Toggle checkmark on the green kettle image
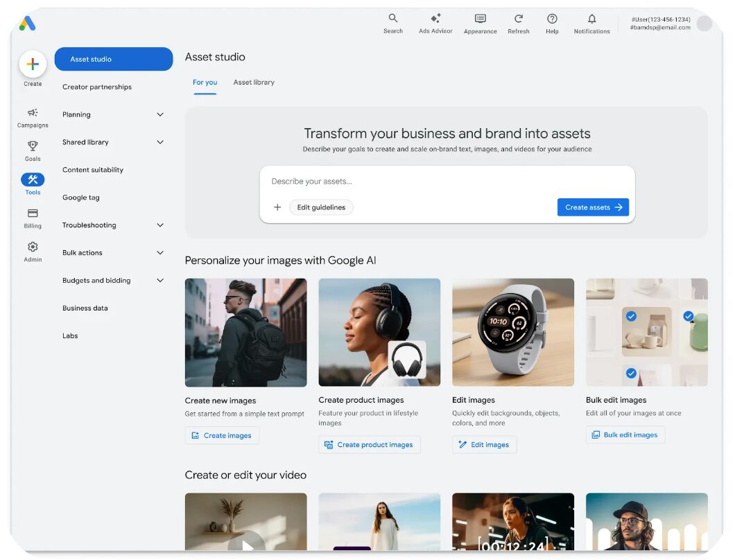735x560 pixels. point(688,316)
